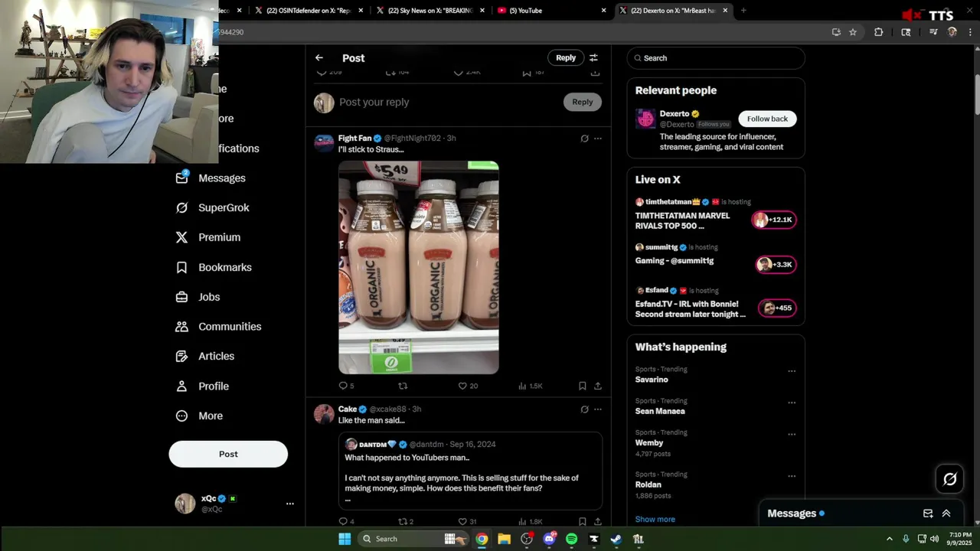This screenshot has height=551, width=980.
Task: Open the reply sorting filter icon
Action: [593, 58]
